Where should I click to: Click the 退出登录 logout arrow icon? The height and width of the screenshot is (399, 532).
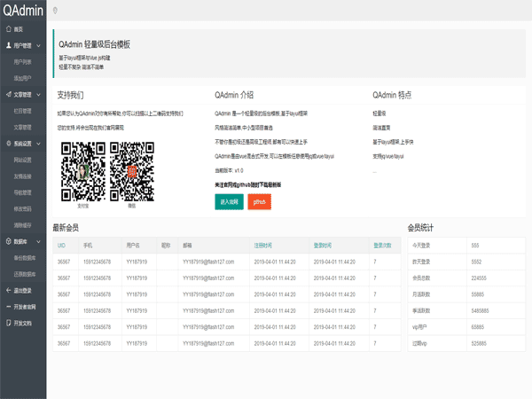[6, 290]
